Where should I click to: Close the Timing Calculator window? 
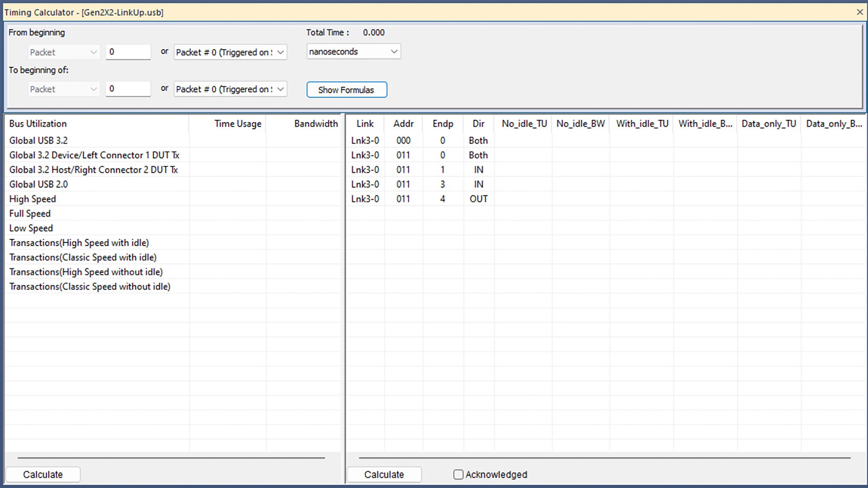point(859,12)
